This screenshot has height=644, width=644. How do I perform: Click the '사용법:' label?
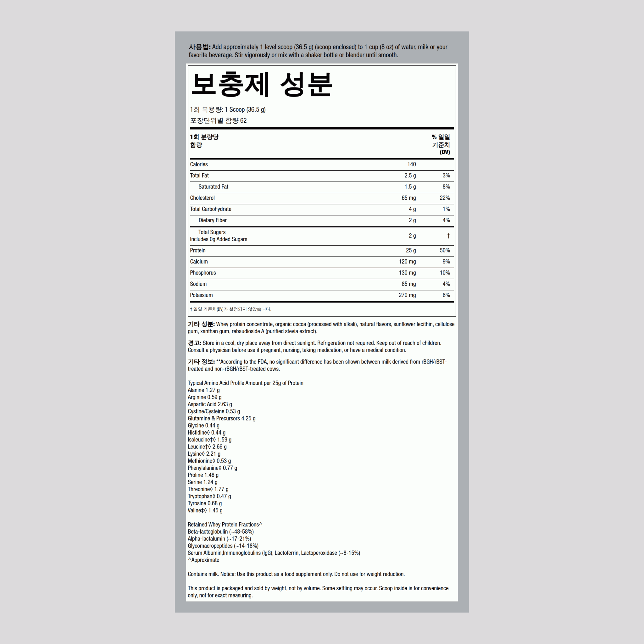[x=200, y=47]
